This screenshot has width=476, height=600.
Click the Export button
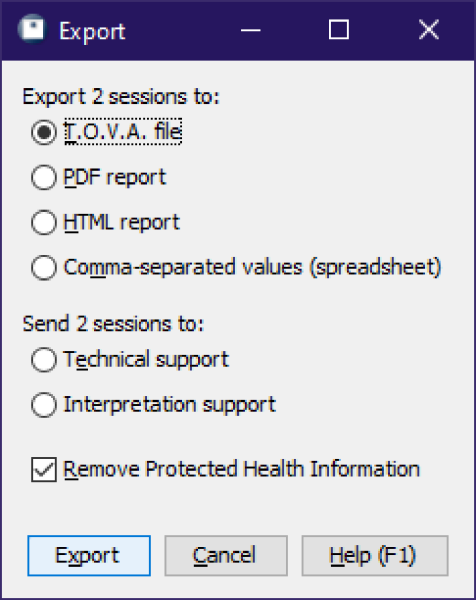[89, 555]
